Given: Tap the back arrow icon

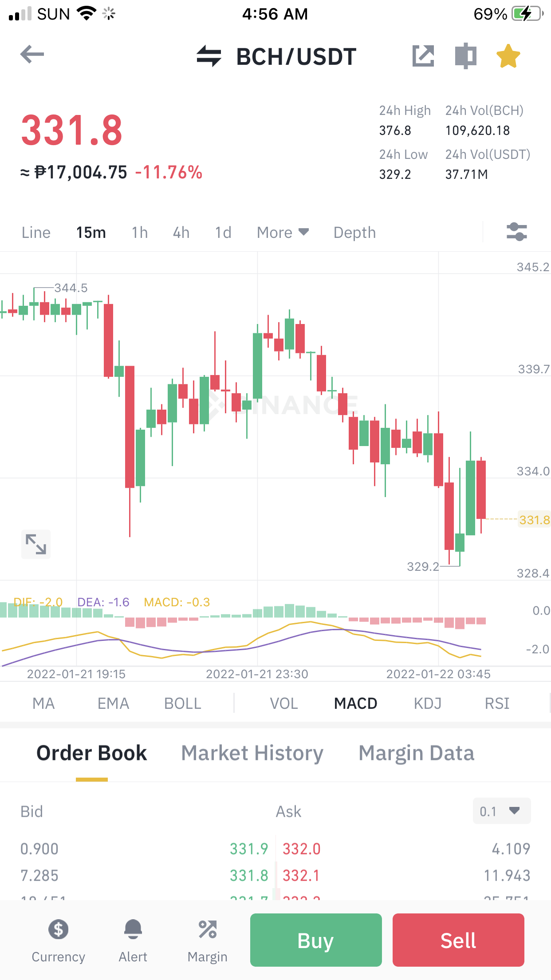Looking at the screenshot, I should coord(32,55).
